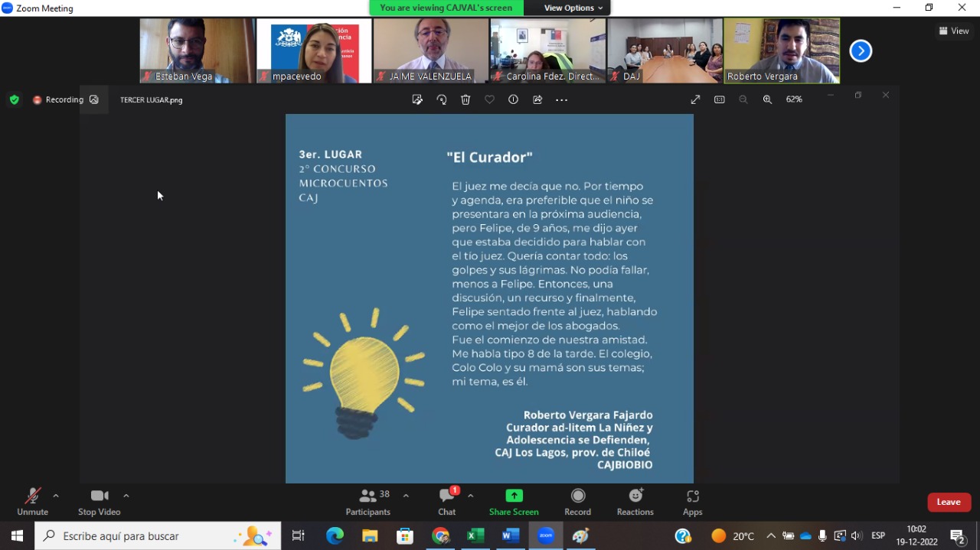Click the green encryption shield icon

14,99
